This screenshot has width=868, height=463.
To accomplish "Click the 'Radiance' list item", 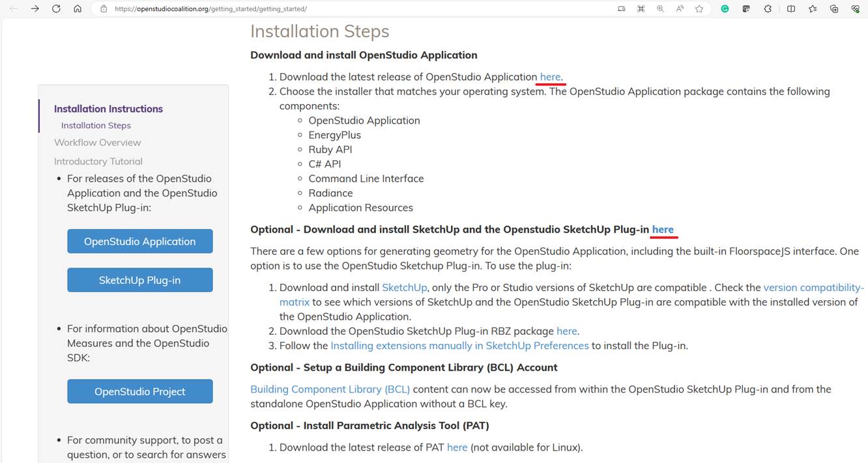I will pos(331,193).
